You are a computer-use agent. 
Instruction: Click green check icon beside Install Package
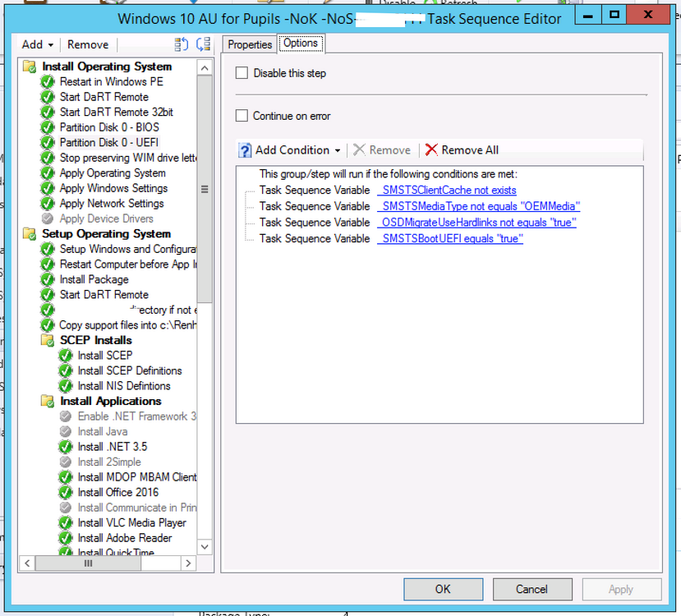click(48, 279)
